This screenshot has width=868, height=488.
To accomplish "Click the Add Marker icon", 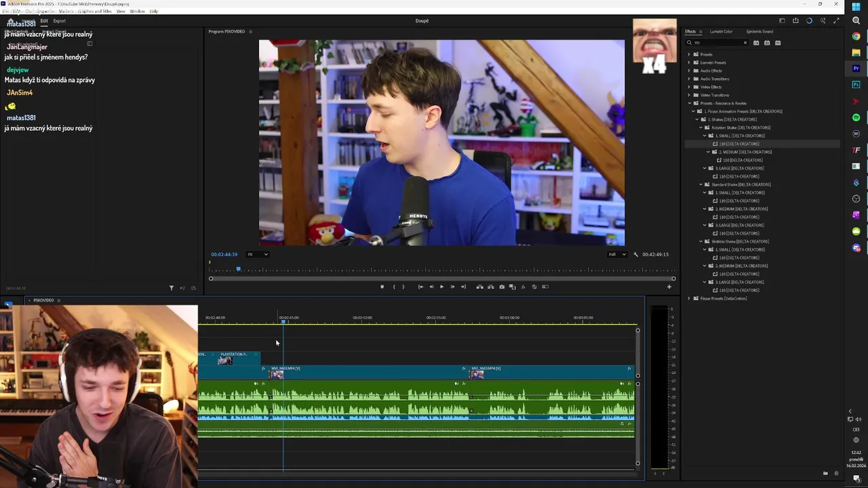I will 382,287.
